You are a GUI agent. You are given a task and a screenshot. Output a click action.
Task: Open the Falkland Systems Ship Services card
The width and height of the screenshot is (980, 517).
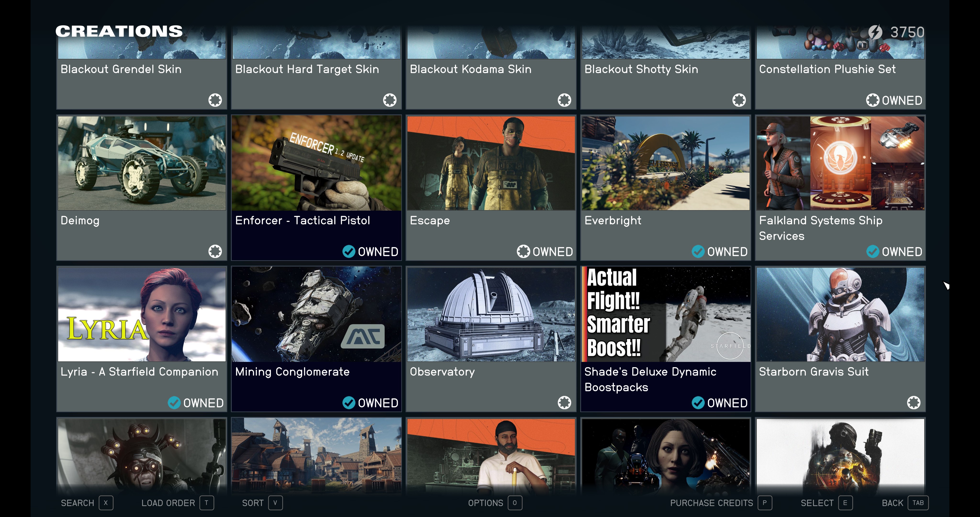(840, 188)
